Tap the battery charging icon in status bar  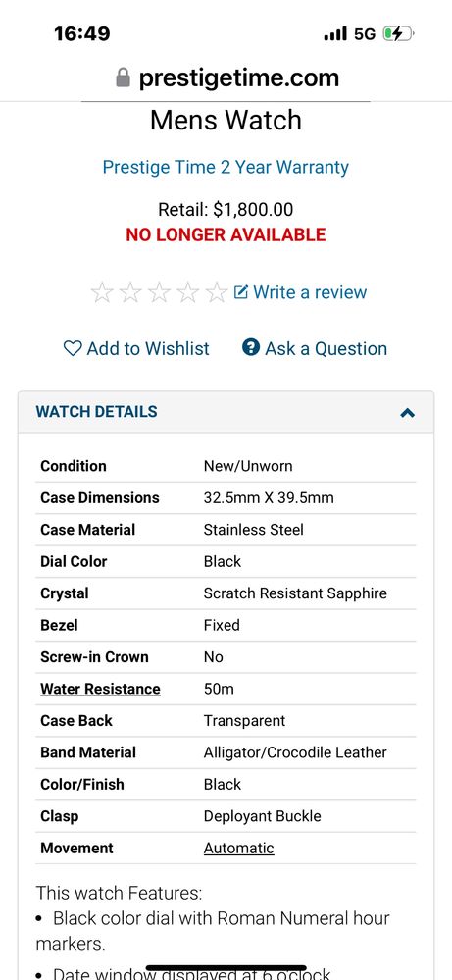pyautogui.click(x=398, y=33)
